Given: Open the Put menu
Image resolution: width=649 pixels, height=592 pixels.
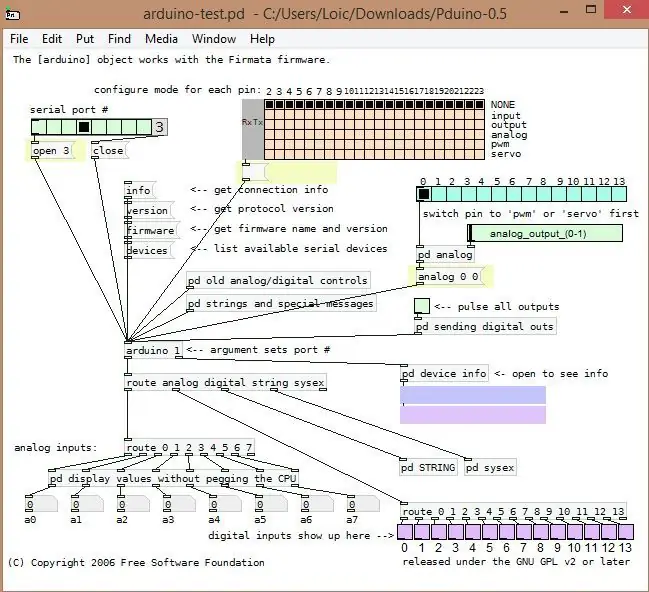Looking at the screenshot, I should coord(85,39).
